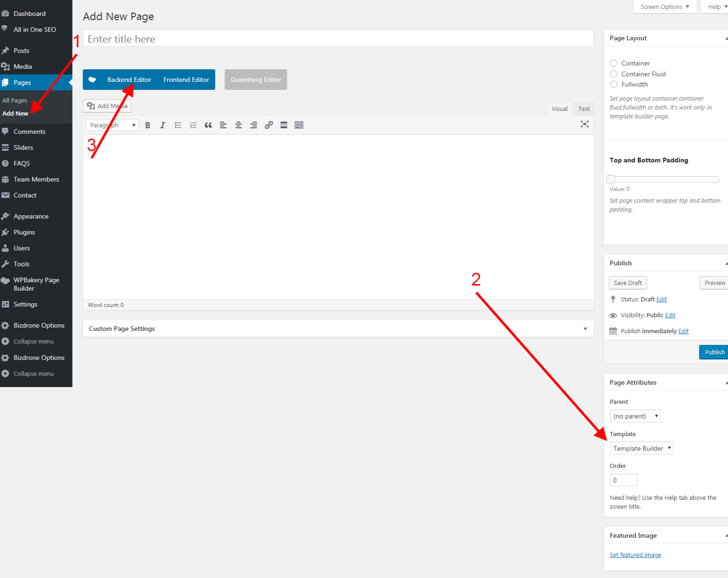Open the Parent page dropdown

pos(635,416)
